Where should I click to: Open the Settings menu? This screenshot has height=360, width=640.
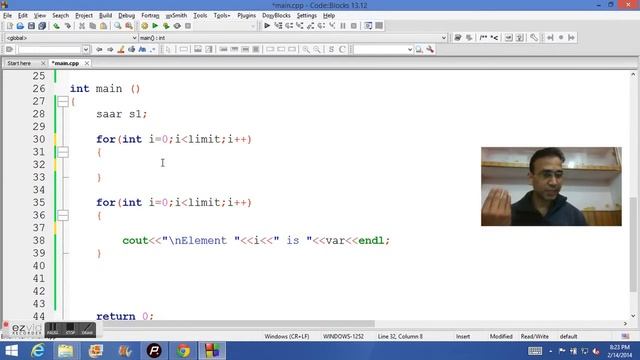click(x=307, y=16)
